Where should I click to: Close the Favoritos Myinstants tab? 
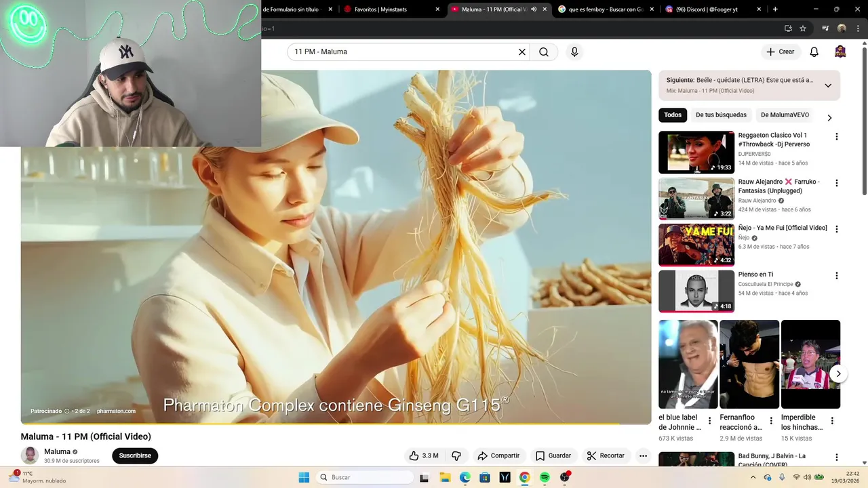click(x=437, y=9)
